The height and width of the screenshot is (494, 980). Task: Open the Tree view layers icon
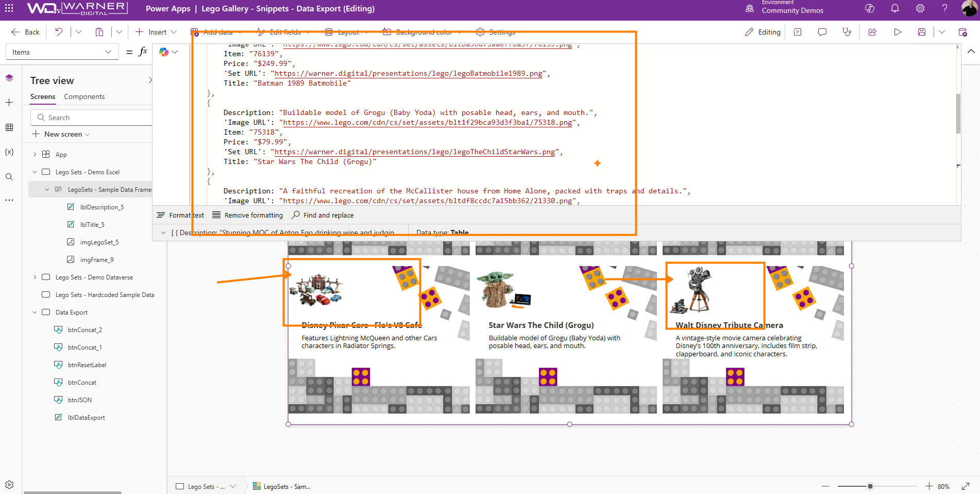tap(9, 78)
